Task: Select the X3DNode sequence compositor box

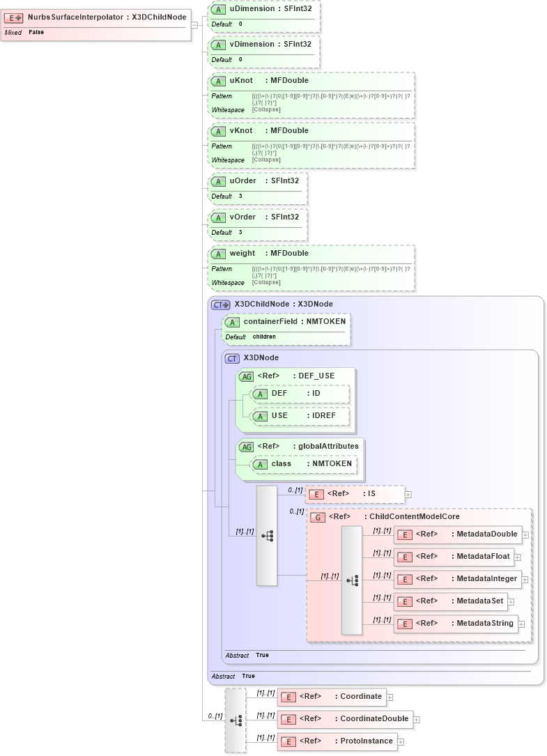Action: coord(267,536)
